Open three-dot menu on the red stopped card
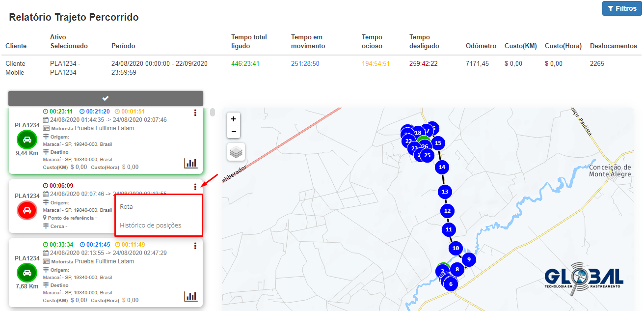This screenshot has height=311, width=644. (195, 187)
